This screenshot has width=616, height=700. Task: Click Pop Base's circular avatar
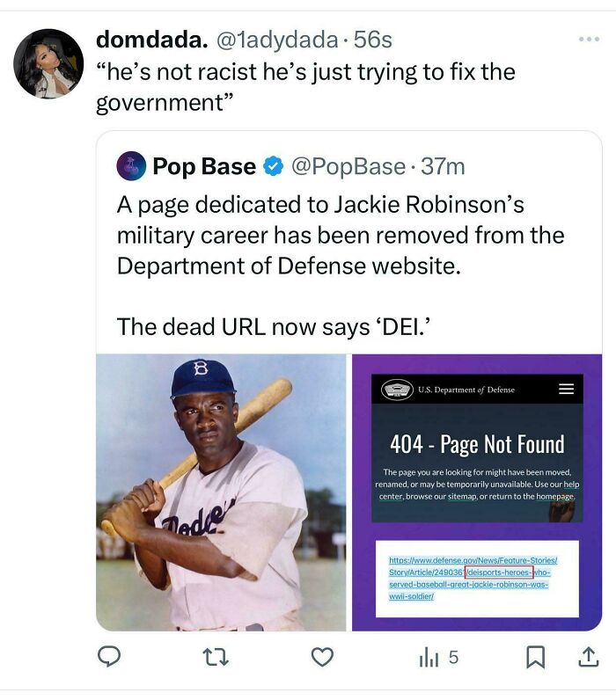(x=131, y=166)
